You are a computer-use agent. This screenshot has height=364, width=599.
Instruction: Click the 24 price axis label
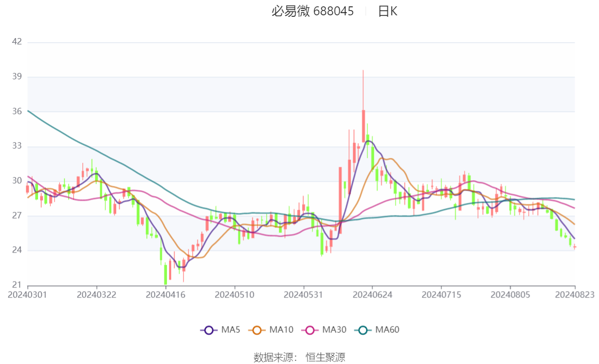pos(17,250)
